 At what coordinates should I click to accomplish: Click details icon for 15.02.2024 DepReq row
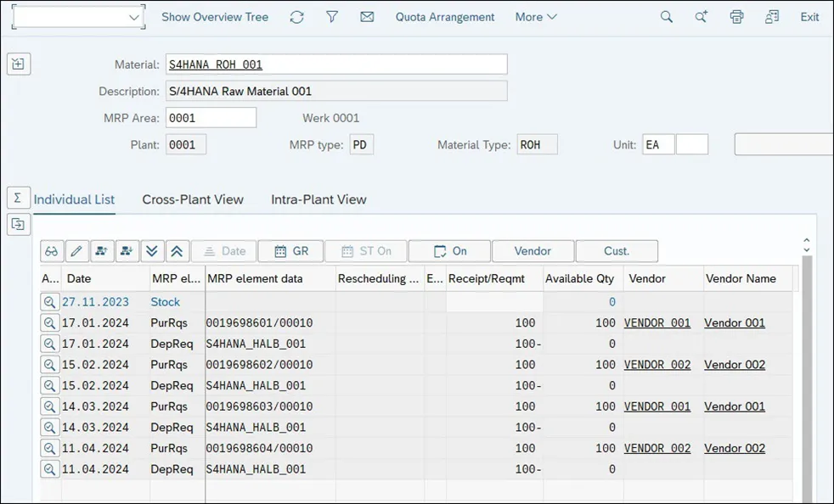coord(50,385)
